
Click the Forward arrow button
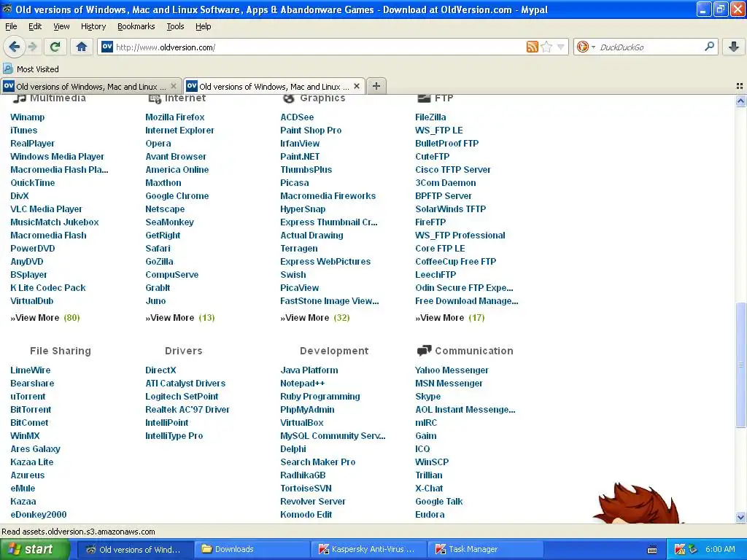click(x=32, y=47)
